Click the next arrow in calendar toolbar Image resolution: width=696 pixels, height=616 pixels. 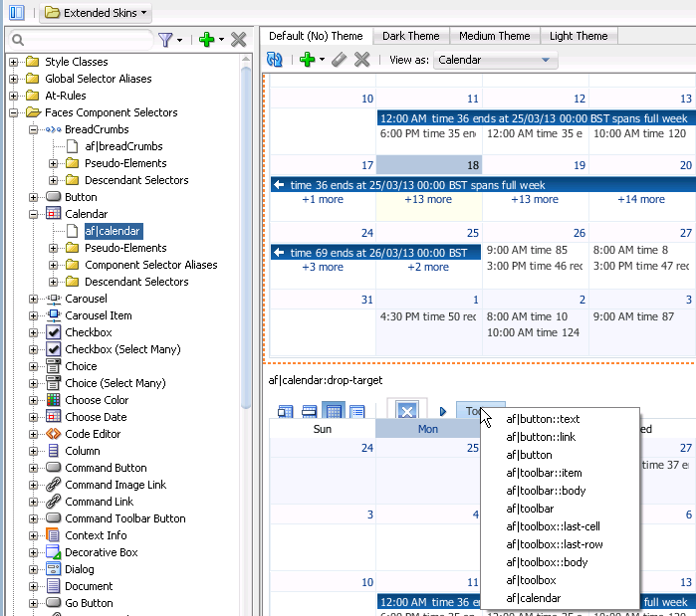click(x=442, y=412)
